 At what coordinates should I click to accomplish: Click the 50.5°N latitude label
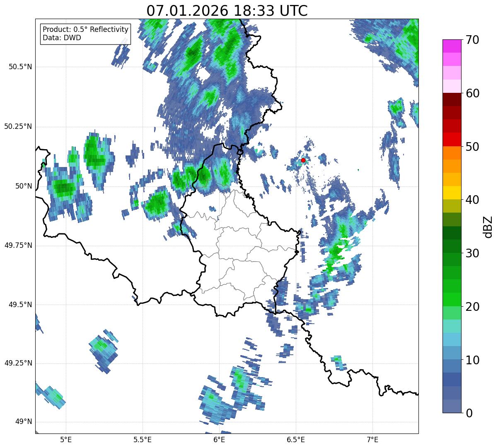[x=20, y=67]
